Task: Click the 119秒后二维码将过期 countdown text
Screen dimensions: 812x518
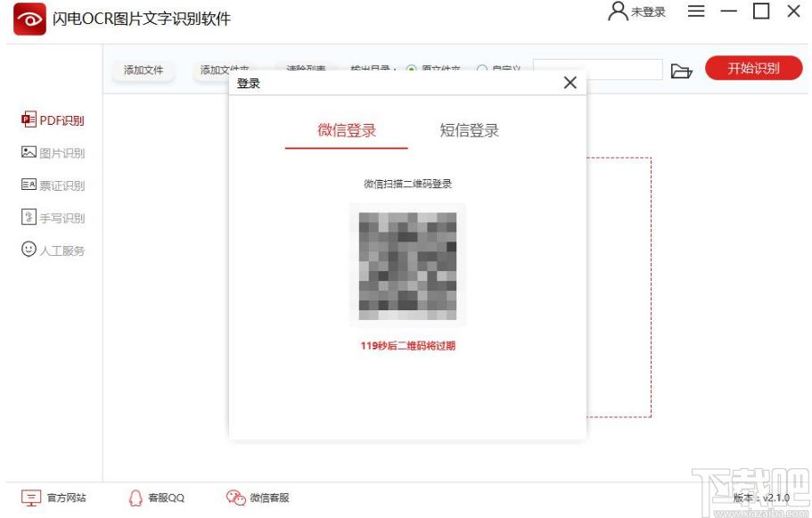Action: click(x=408, y=346)
